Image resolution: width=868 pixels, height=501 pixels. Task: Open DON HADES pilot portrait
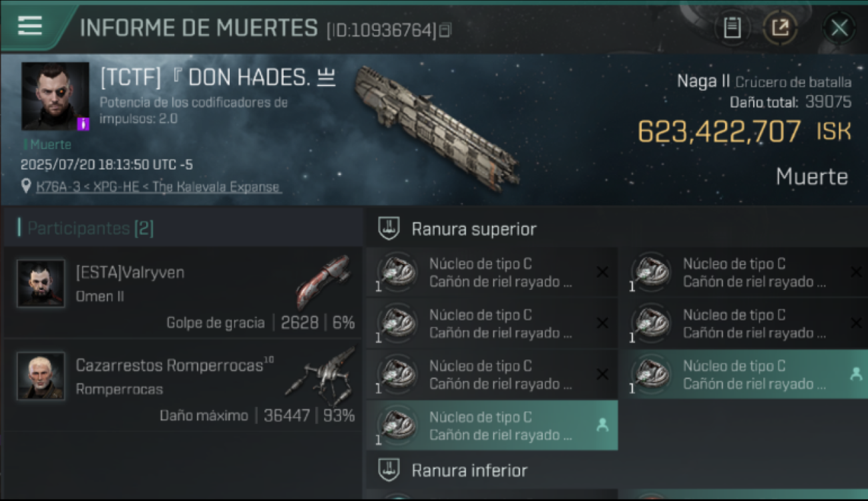55,96
